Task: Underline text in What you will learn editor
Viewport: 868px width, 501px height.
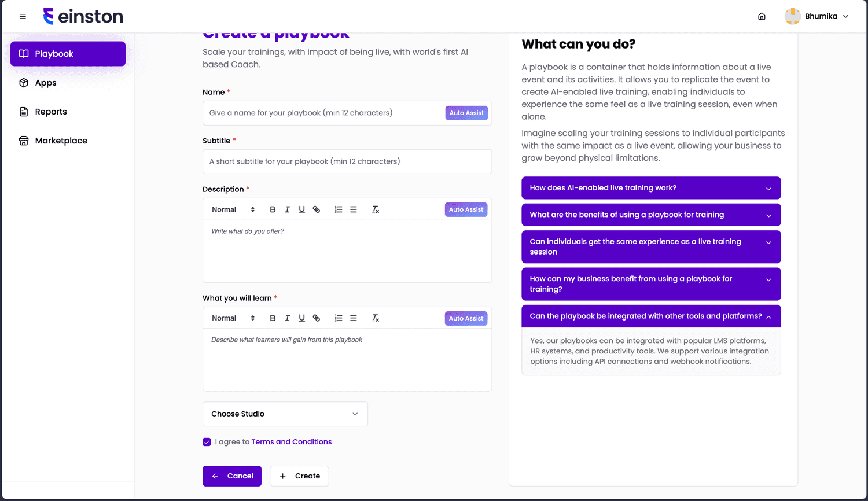Action: pyautogui.click(x=301, y=318)
